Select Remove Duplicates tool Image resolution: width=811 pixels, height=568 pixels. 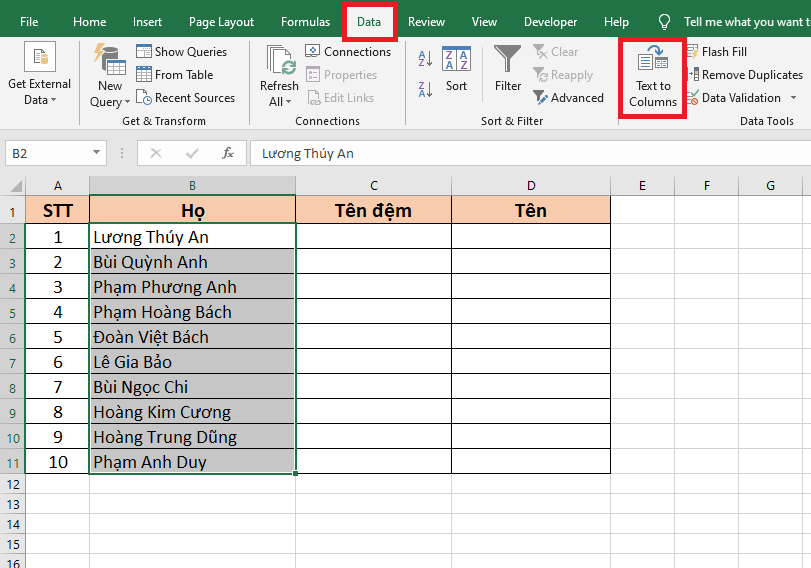[744, 75]
